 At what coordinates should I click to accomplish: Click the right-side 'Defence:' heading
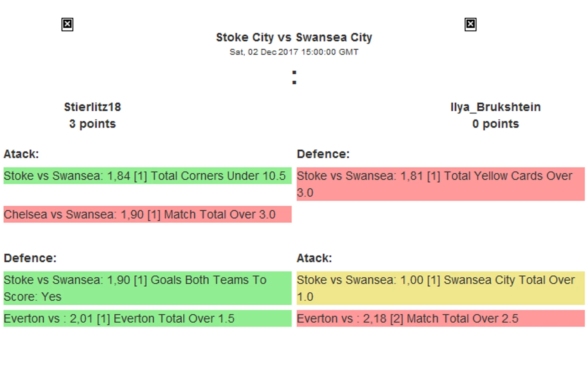pos(323,154)
